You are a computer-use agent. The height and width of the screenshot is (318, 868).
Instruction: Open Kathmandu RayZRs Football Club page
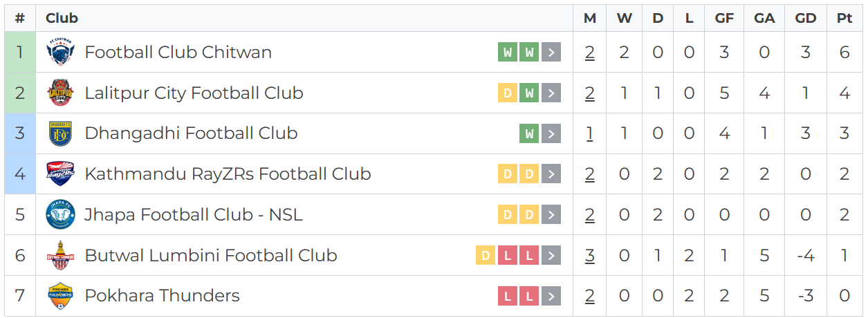[228, 174]
